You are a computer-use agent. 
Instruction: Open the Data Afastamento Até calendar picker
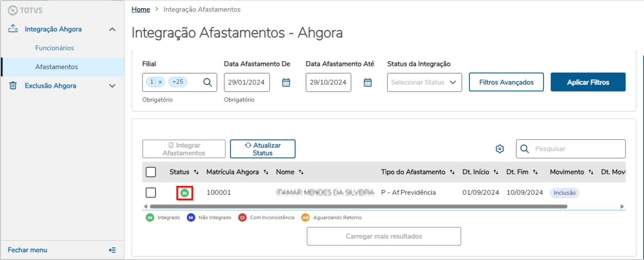(x=368, y=83)
